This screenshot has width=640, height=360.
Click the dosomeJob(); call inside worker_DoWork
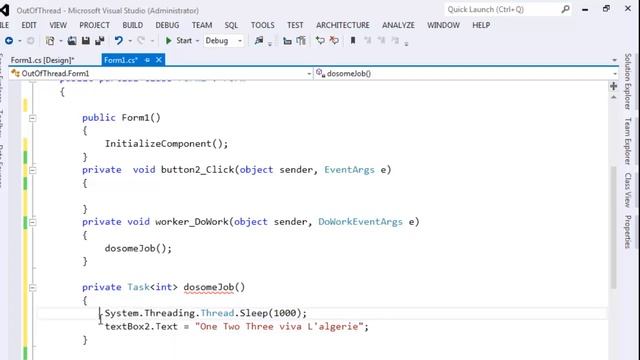pos(138,248)
